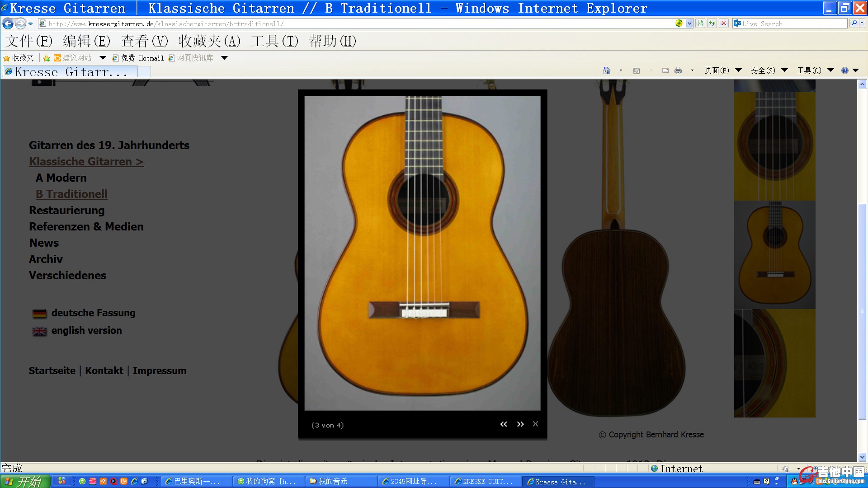The width and height of the screenshot is (868, 488).
Task: Click the page vertical scrollbar thumb
Action: (x=862, y=312)
